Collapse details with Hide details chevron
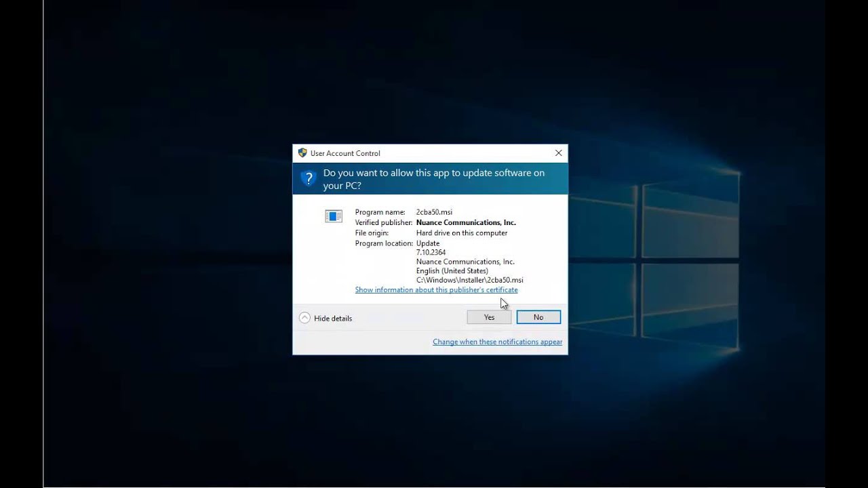Image resolution: width=868 pixels, height=488 pixels. coord(304,318)
